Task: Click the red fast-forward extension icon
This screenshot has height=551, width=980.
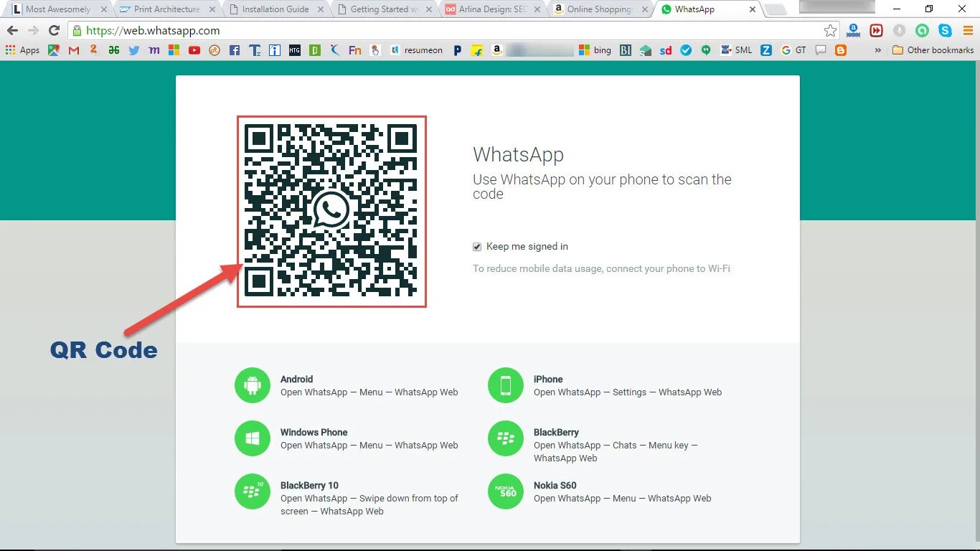Action: (x=876, y=31)
